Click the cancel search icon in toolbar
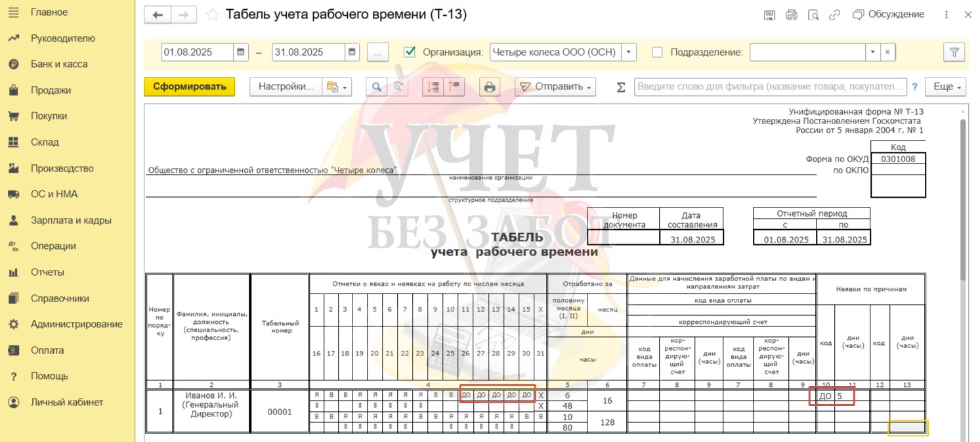980x442 pixels. pyautogui.click(x=398, y=87)
